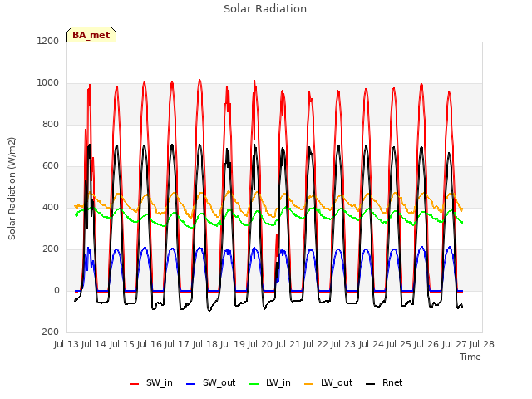Toggle the LW_out legend entry

pyautogui.click(x=328, y=382)
